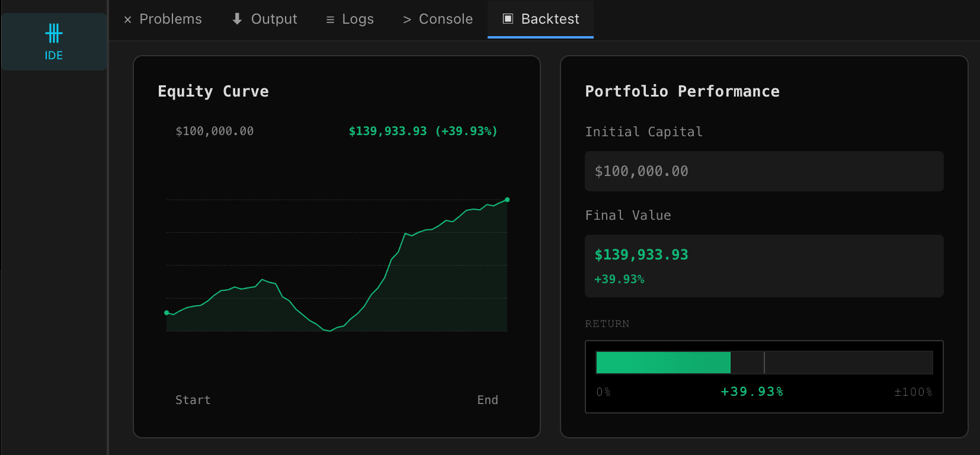Click the Equity Curve heading
The height and width of the screenshot is (455, 980).
pyautogui.click(x=213, y=91)
